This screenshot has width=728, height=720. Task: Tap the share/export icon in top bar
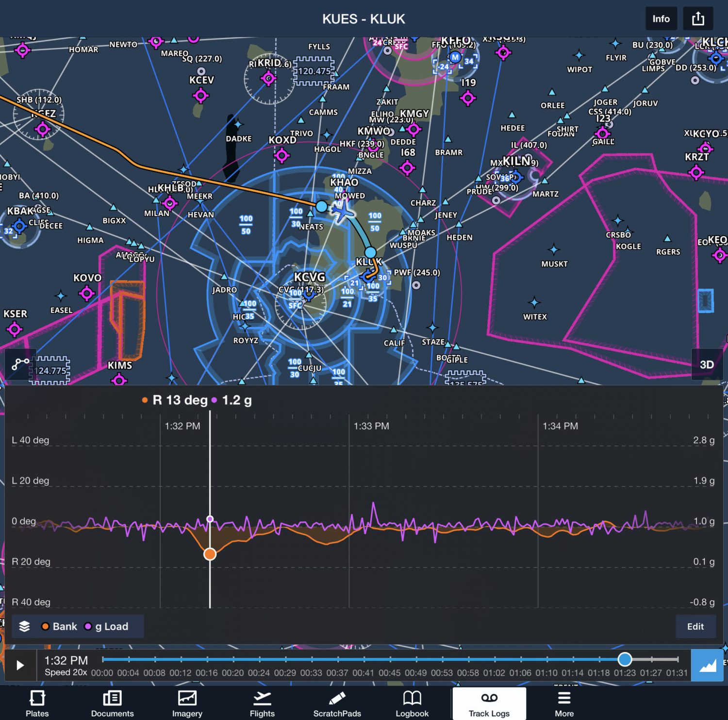point(698,18)
